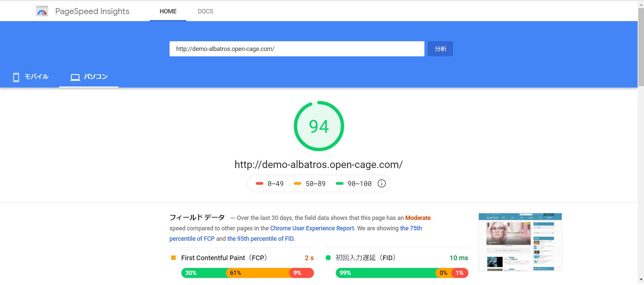Click the 94 performance score gauge

click(319, 126)
